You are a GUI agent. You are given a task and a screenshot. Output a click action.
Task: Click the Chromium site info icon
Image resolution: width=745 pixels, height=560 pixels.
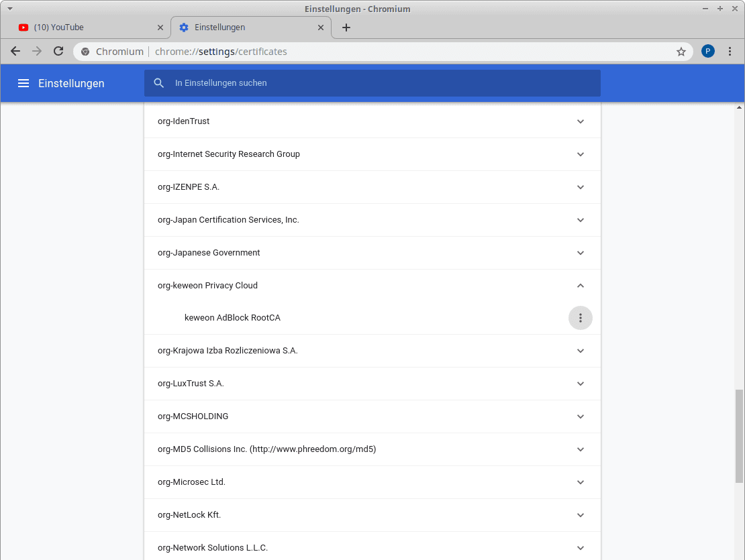pos(85,52)
